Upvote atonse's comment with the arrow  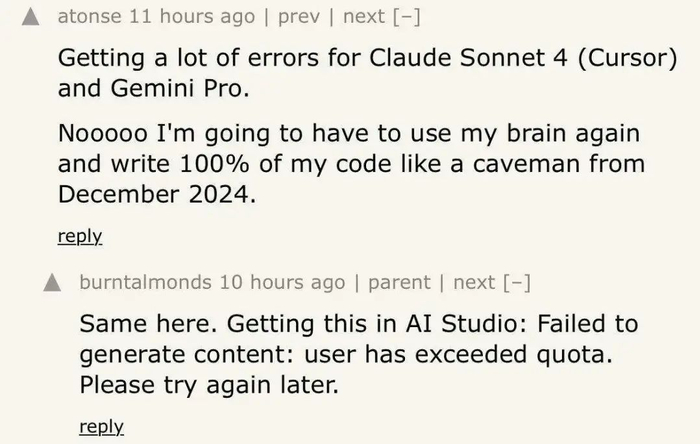coord(31,17)
